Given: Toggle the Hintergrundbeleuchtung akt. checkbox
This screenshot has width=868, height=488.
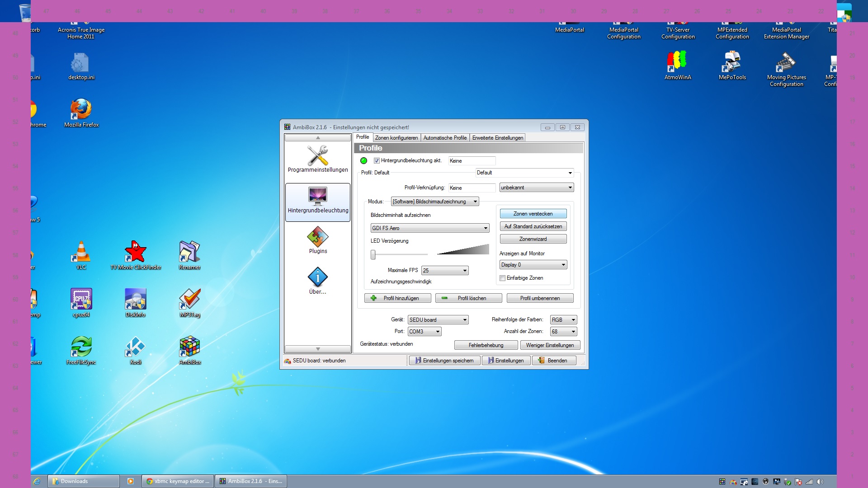Looking at the screenshot, I should coord(377,161).
